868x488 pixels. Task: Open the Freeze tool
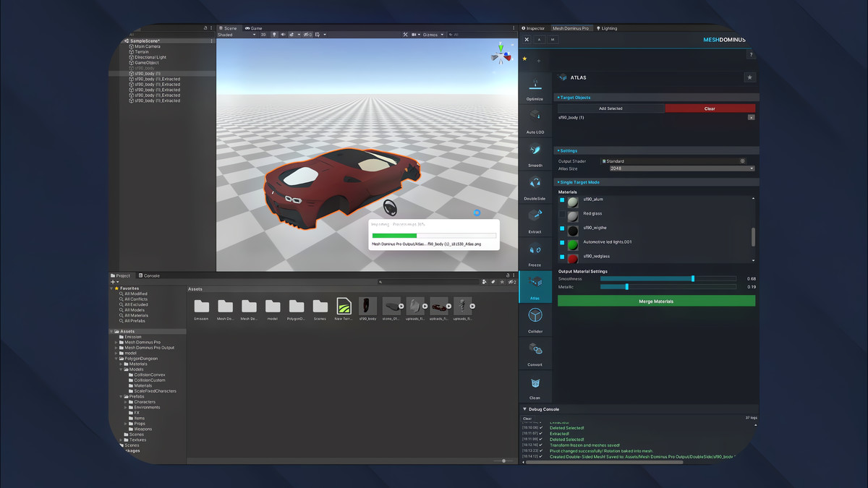(535, 254)
